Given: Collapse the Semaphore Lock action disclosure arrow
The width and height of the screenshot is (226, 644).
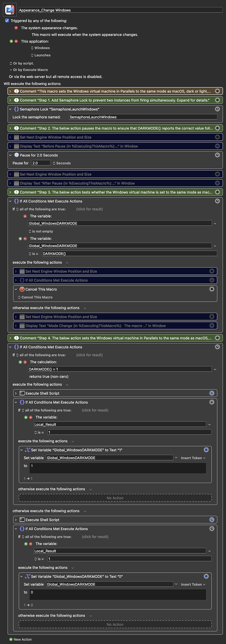Looking at the screenshot, I should (10, 109).
